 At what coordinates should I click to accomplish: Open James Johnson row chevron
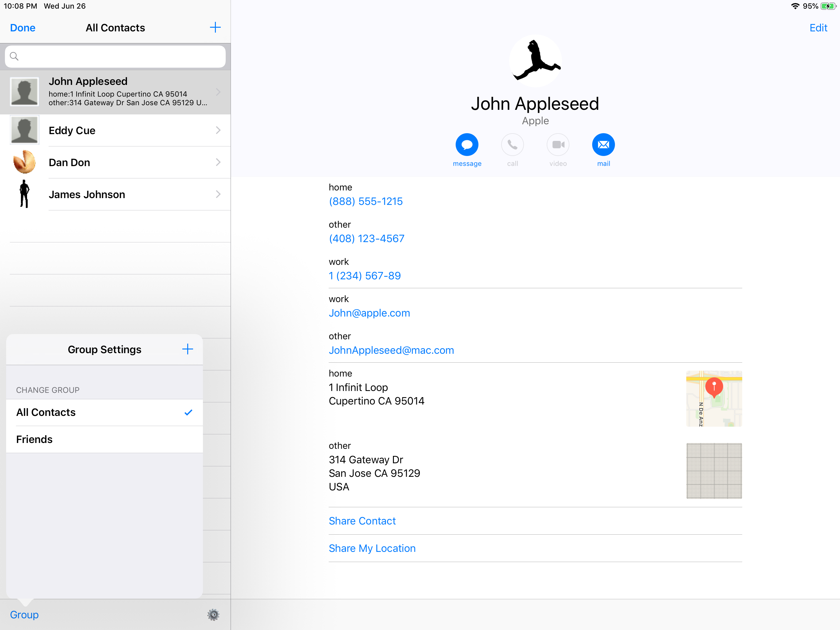pyautogui.click(x=218, y=194)
